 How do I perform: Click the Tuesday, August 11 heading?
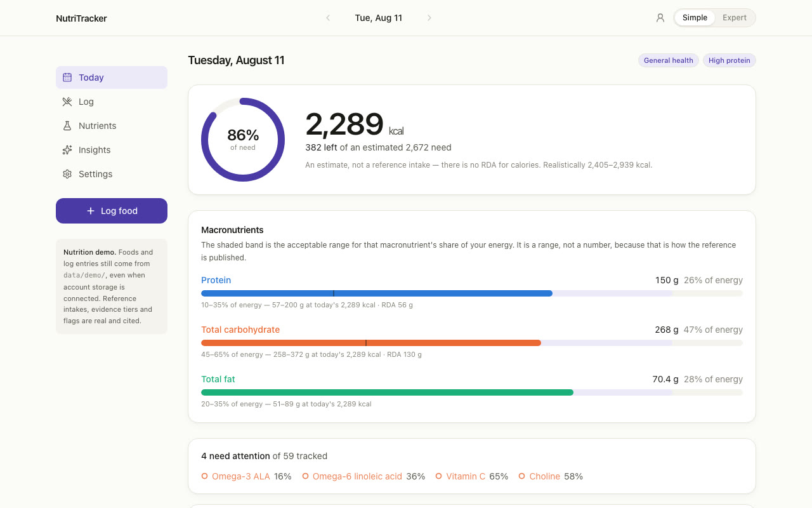pyautogui.click(x=236, y=60)
